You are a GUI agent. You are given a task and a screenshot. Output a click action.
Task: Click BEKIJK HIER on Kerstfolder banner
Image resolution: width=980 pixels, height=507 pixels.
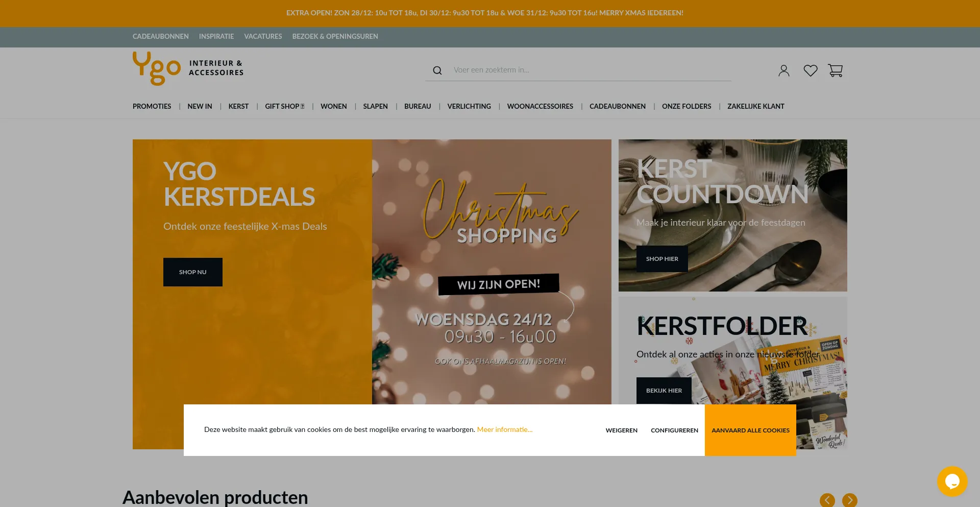[664, 391]
